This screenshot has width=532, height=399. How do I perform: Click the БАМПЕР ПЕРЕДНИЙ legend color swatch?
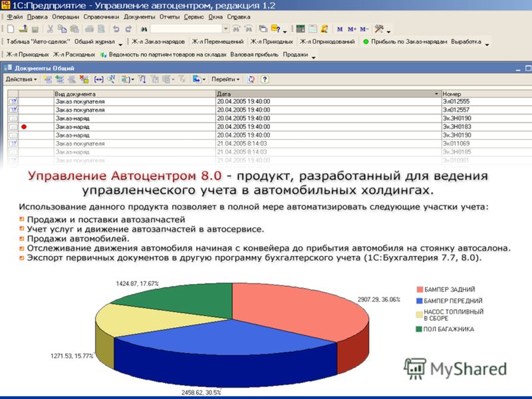click(x=420, y=301)
